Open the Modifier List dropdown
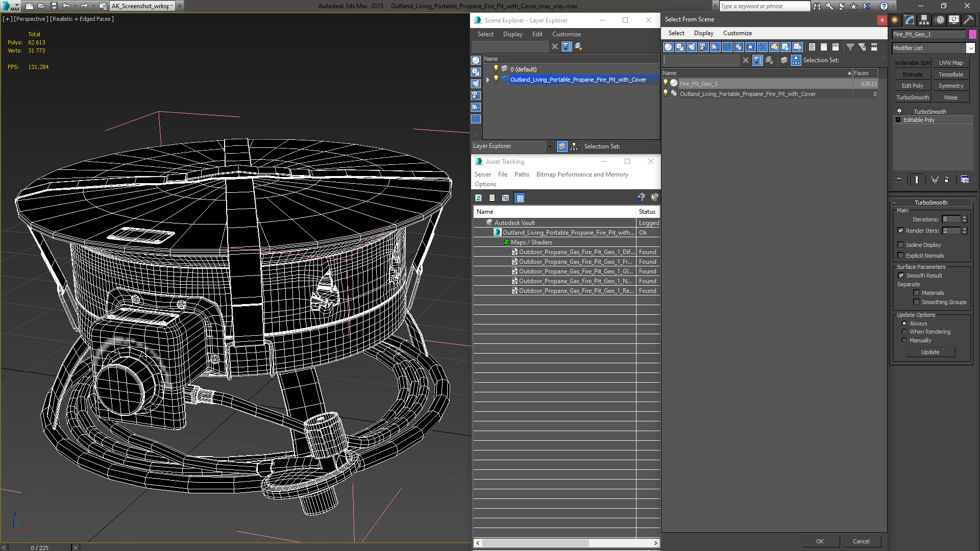Image resolution: width=980 pixels, height=551 pixels. click(x=970, y=48)
